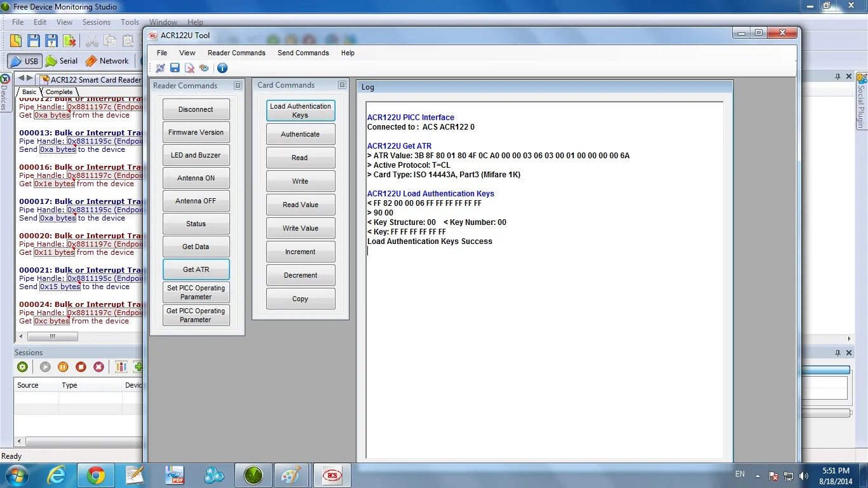The width and height of the screenshot is (868, 488).
Task: Navigate to next tab with right arrow
Action: [29, 78]
